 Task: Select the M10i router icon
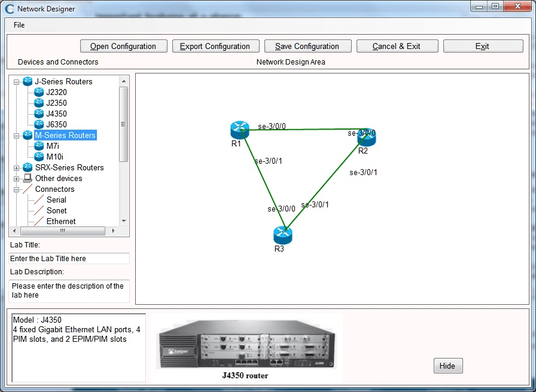pyautogui.click(x=39, y=157)
